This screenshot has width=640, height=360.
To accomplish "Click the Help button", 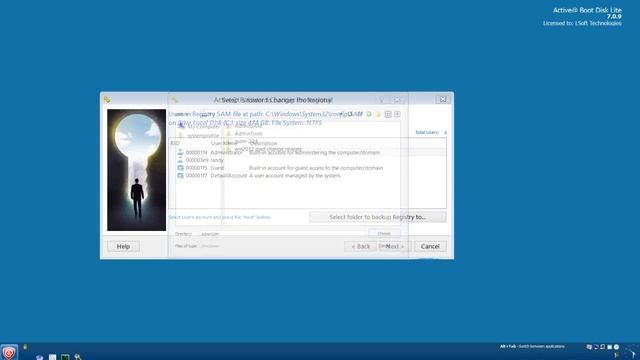I will pyautogui.click(x=123, y=246).
